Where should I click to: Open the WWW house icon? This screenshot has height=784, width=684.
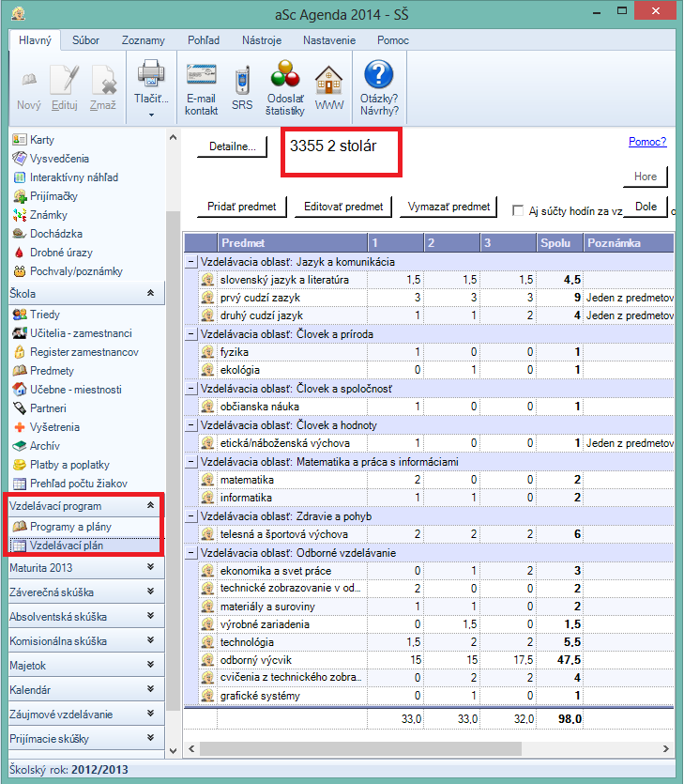pos(328,80)
